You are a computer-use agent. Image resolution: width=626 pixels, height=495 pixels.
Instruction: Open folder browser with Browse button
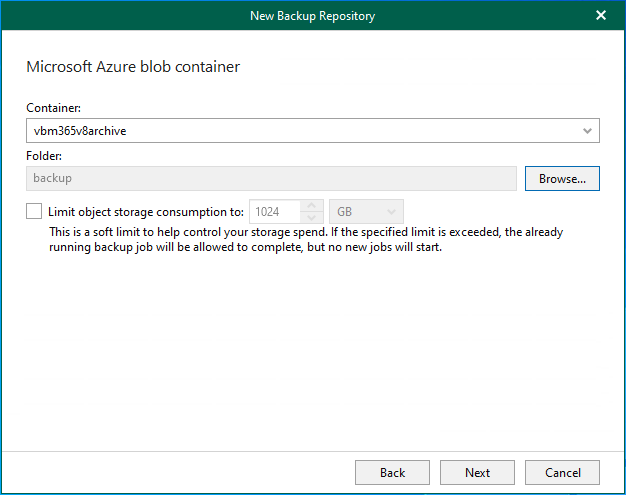(x=562, y=178)
